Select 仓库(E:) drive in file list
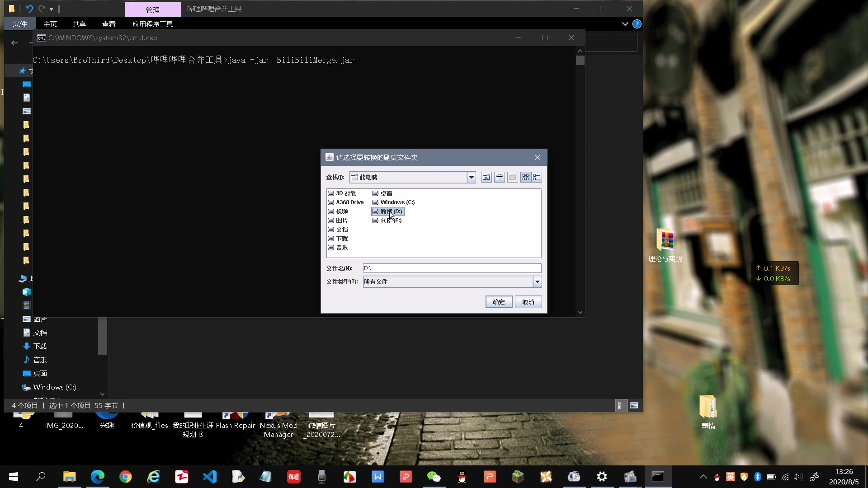868x488 pixels. (x=391, y=221)
